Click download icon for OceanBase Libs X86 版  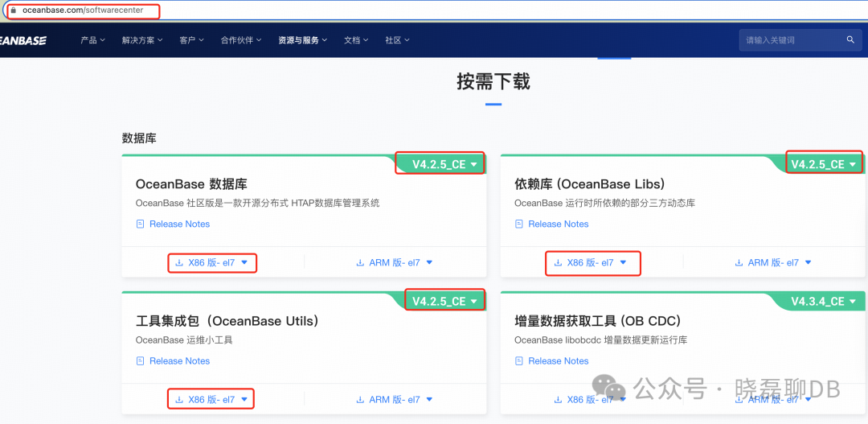click(x=558, y=263)
